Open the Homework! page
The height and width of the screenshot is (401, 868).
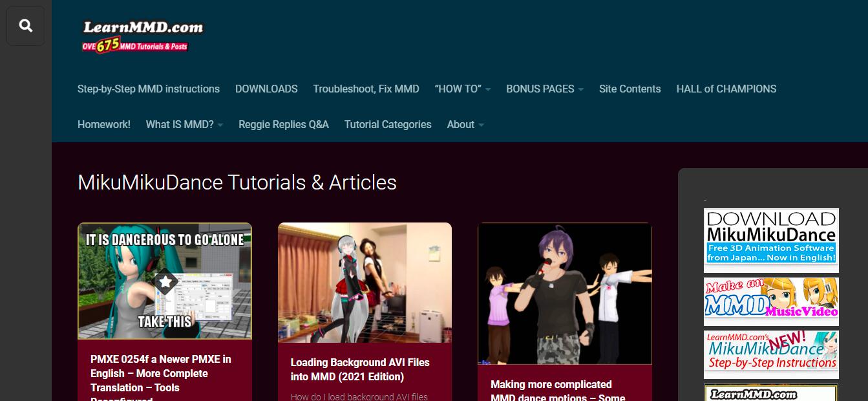[104, 124]
